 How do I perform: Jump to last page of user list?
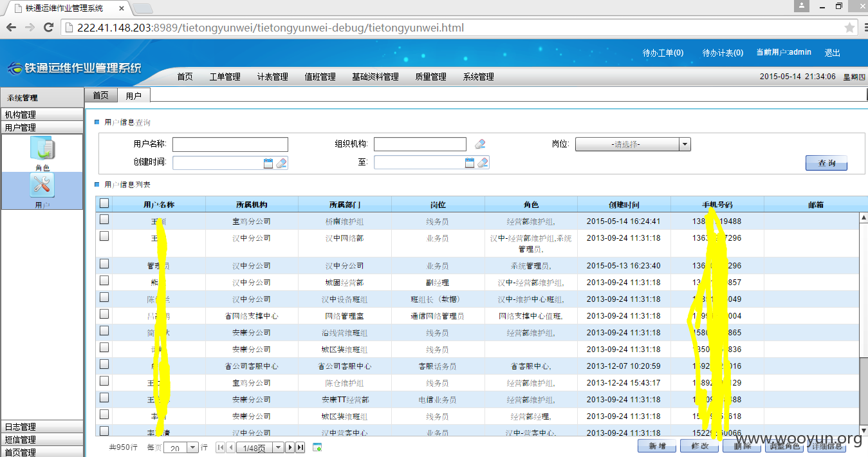300,447
